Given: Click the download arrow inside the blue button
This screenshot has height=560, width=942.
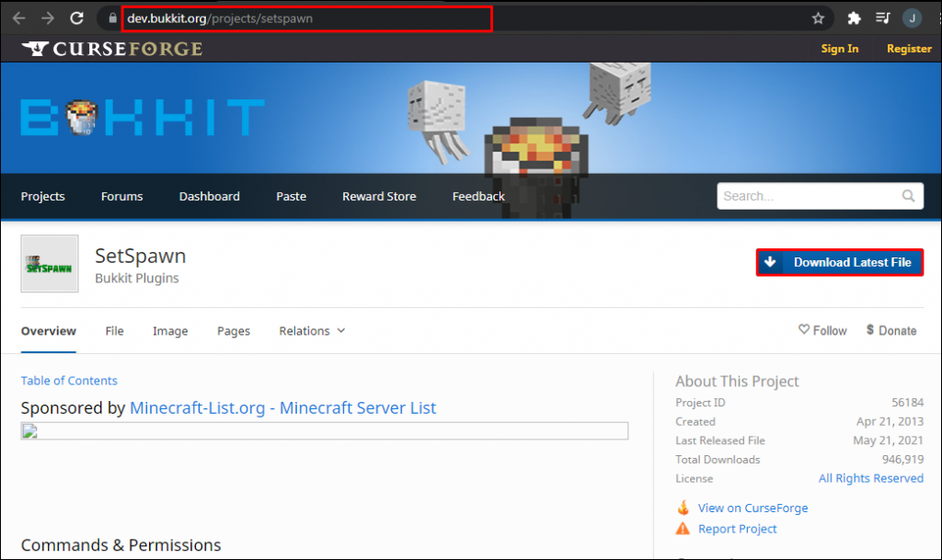Looking at the screenshot, I should (x=770, y=262).
